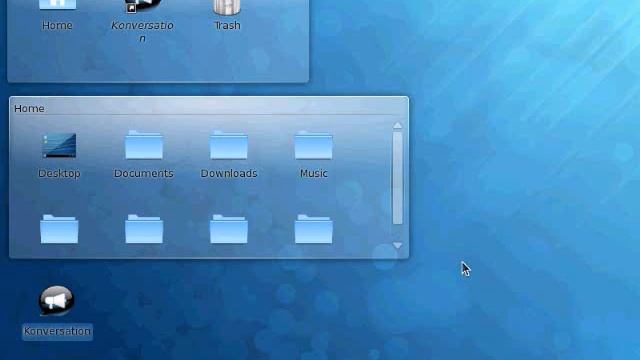640x360 pixels.
Task: Select the highlighted Konversation label on desktop
Action: point(57,331)
